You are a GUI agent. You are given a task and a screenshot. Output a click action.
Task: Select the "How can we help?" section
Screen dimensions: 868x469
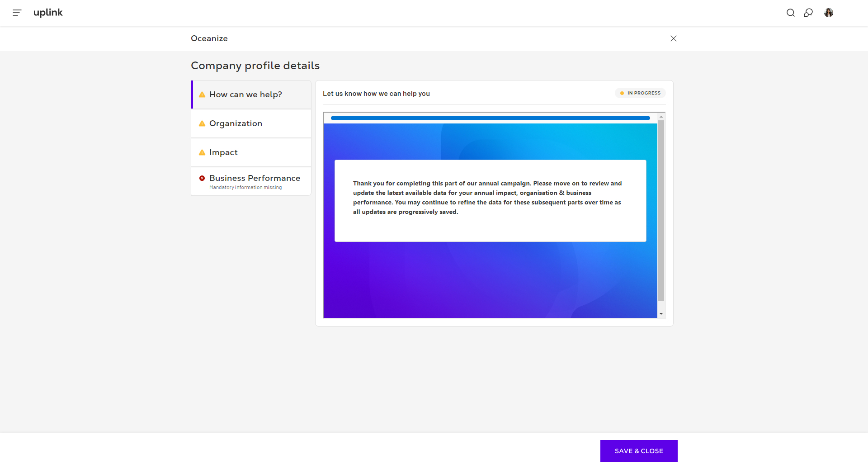pyautogui.click(x=245, y=95)
